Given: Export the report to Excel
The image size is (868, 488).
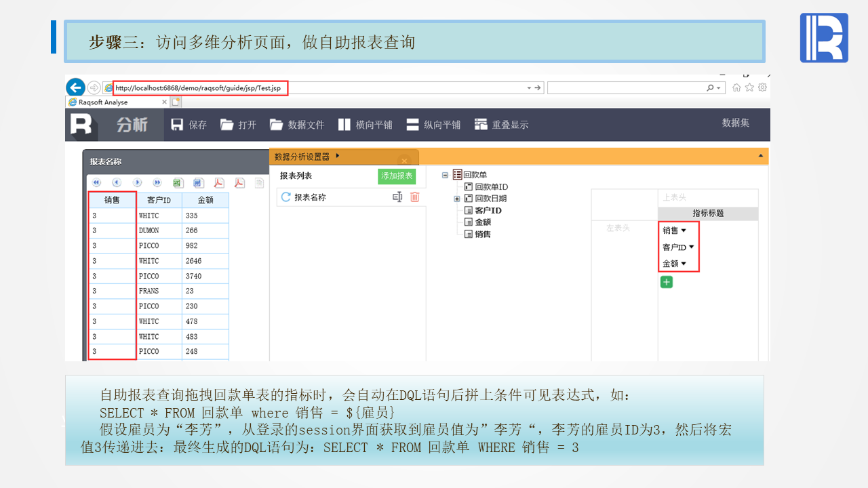Looking at the screenshot, I should (x=178, y=182).
